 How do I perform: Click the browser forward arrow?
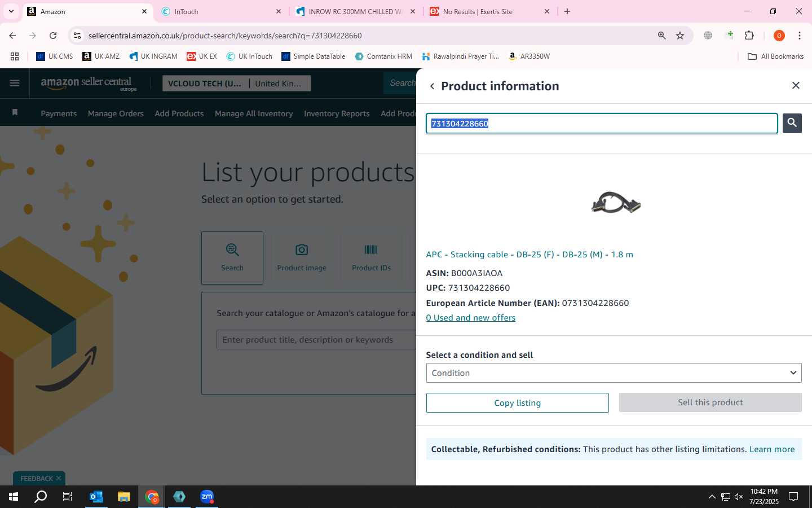click(33, 36)
